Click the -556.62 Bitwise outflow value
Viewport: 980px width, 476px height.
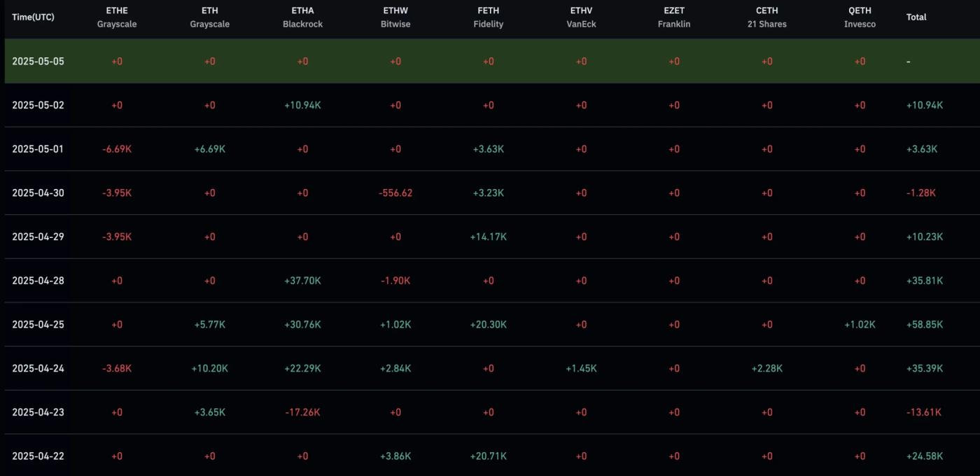tap(395, 193)
